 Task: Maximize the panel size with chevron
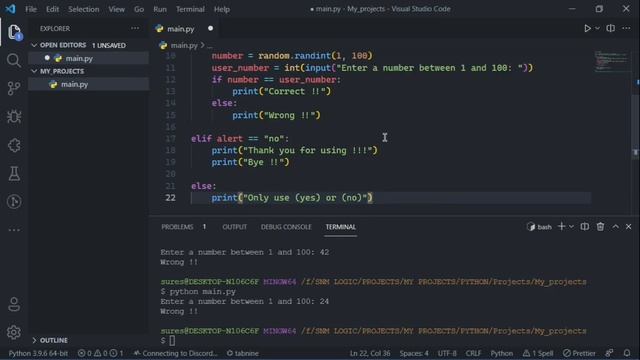615,227
